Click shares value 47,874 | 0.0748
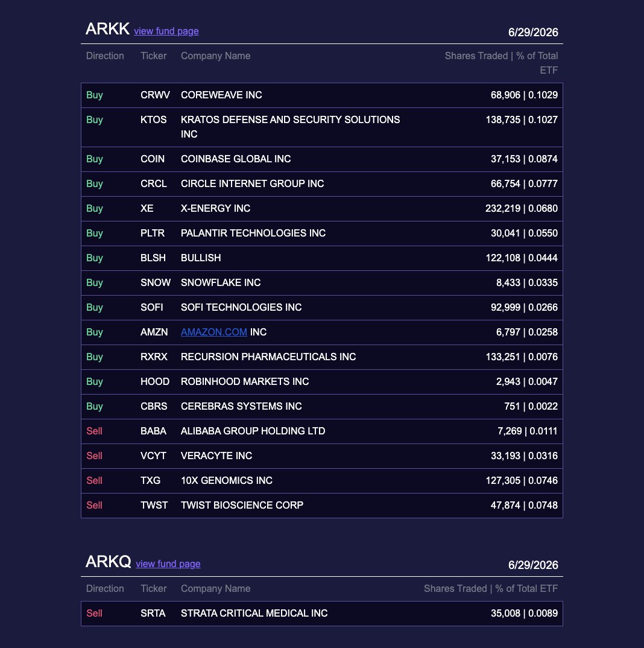 (524, 506)
